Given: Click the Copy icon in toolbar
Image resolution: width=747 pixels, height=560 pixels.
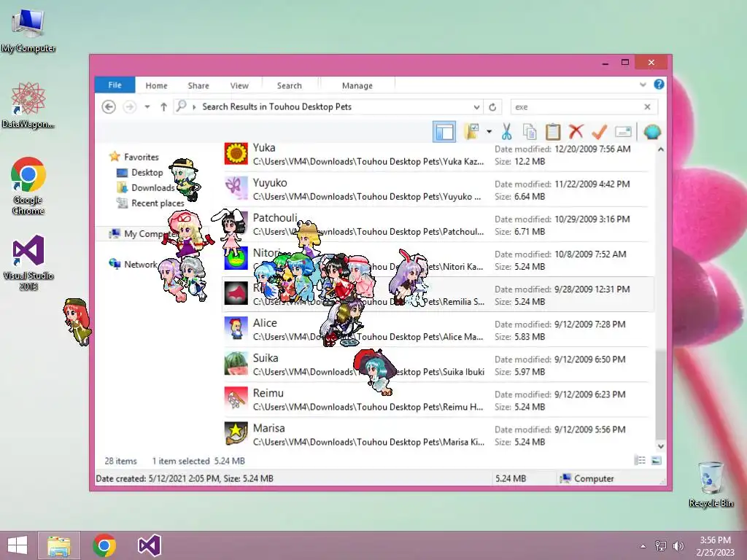Looking at the screenshot, I should coord(530,132).
